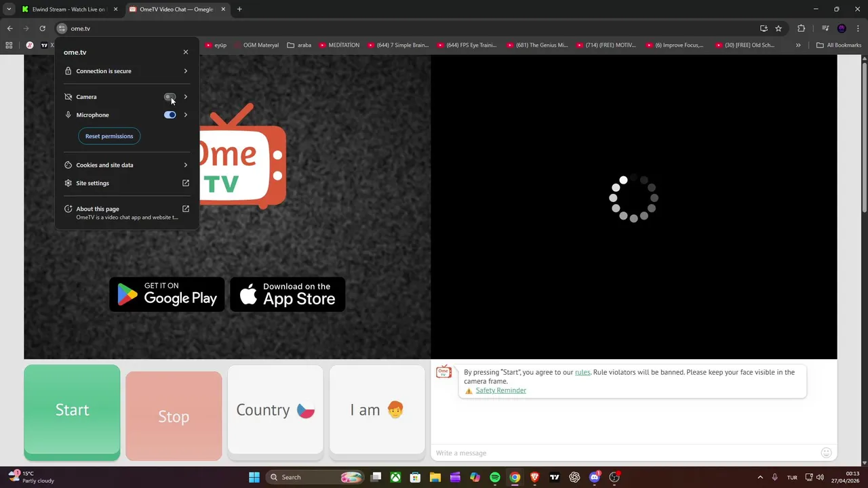Open the (FREE) Old Sch... bookmark

click(745, 45)
